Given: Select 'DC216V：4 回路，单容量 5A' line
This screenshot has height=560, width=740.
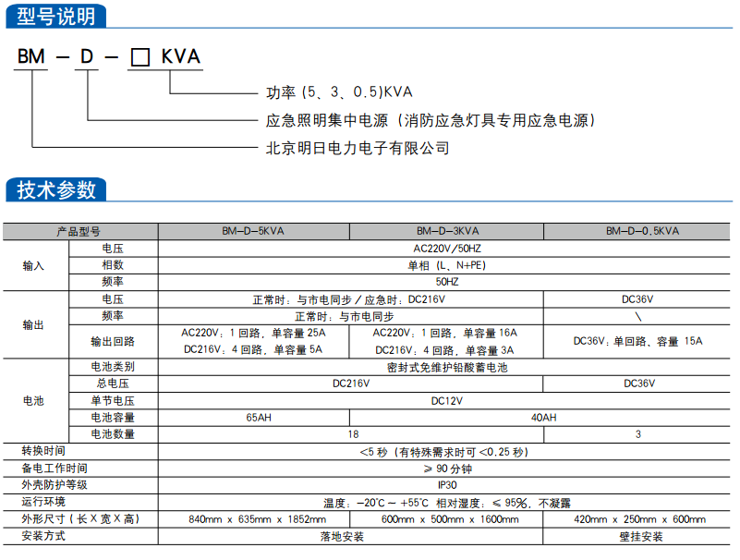Looking at the screenshot, I should 253,350.
